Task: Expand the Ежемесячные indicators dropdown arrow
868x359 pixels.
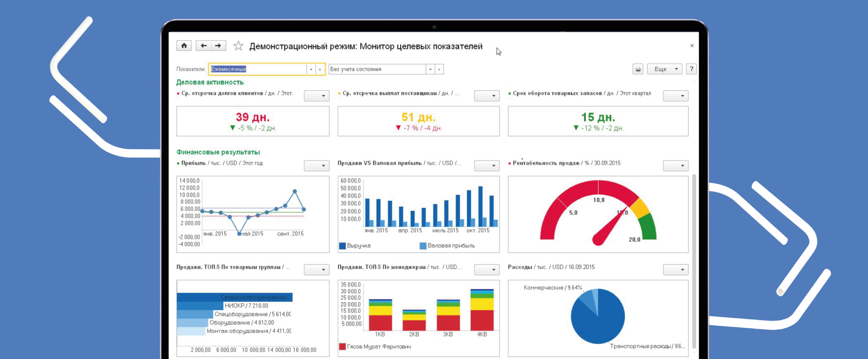Action: [x=311, y=69]
